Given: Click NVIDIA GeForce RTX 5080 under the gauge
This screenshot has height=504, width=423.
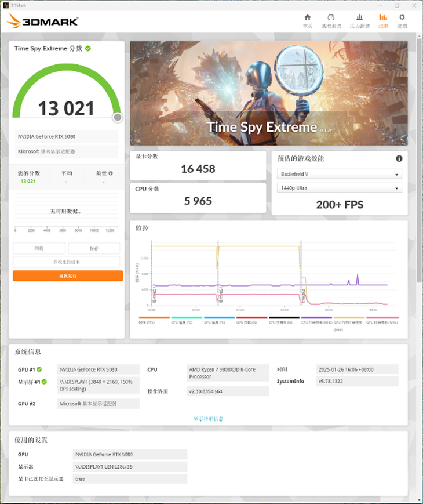Looking at the screenshot, I should click(67, 137).
